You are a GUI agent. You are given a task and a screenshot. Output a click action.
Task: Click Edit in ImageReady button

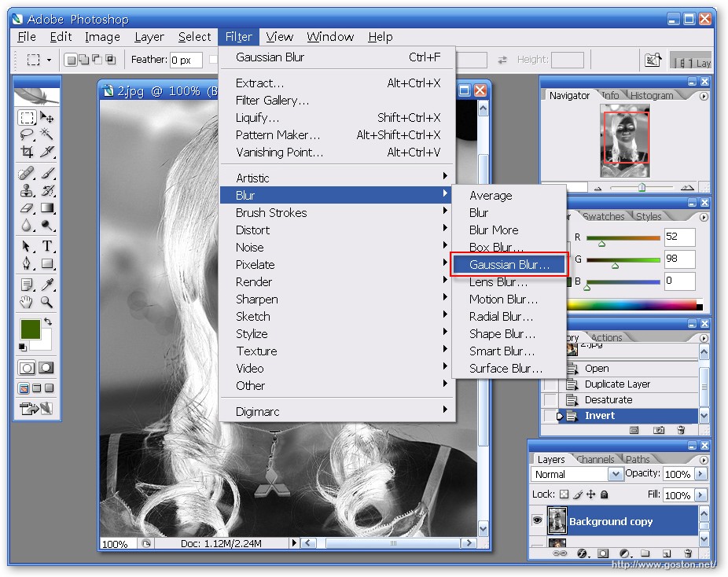click(x=36, y=409)
